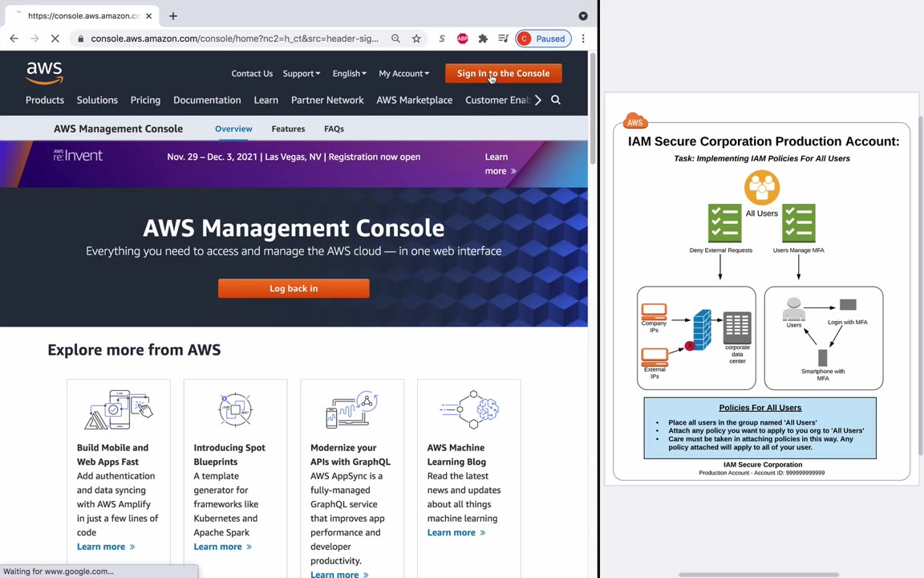Click Machine Learning Blog illustration
Viewport: 924px width, 578px height.
click(x=469, y=409)
